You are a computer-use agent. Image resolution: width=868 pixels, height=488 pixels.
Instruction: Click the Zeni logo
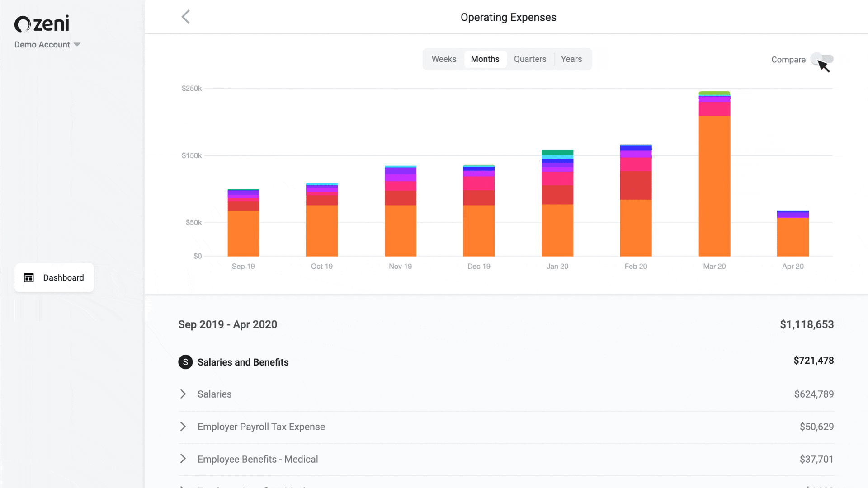(42, 23)
